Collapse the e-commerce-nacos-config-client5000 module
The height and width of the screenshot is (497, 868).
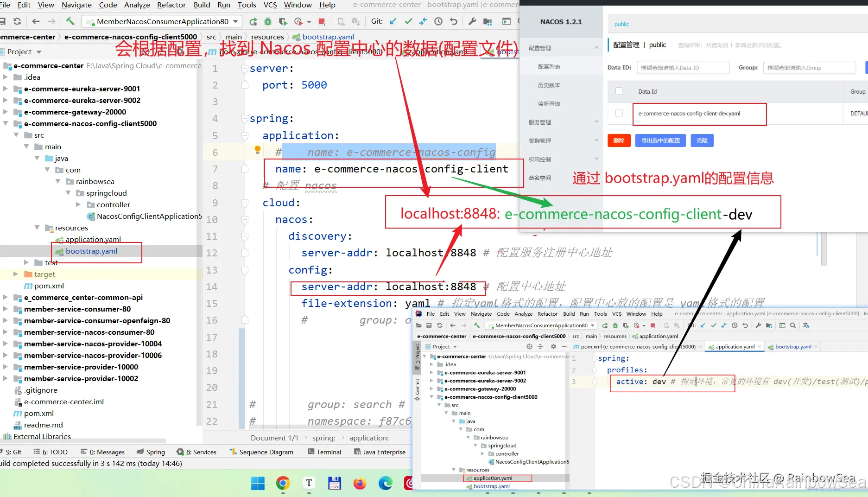click(6, 123)
